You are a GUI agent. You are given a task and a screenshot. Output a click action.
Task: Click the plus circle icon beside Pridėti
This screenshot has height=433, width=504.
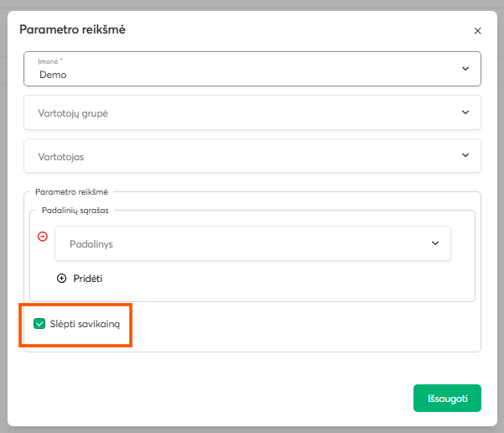pyautogui.click(x=61, y=279)
